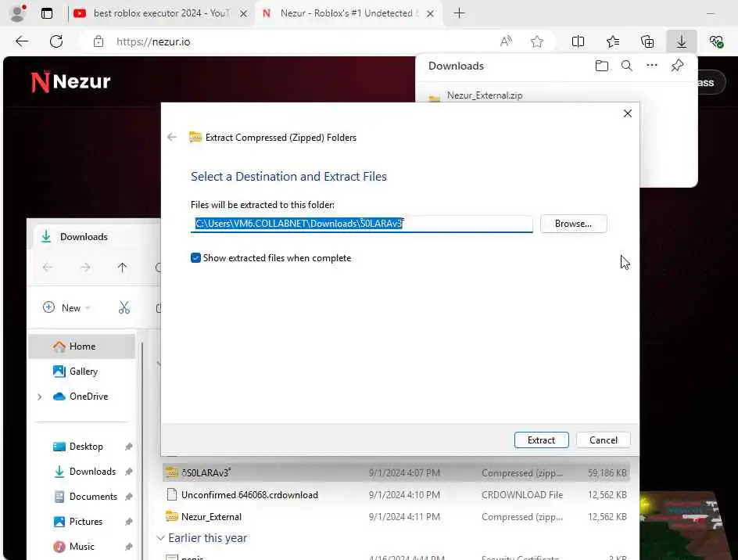Click the Browse... button for the destination
738x560 pixels.
pyautogui.click(x=573, y=224)
